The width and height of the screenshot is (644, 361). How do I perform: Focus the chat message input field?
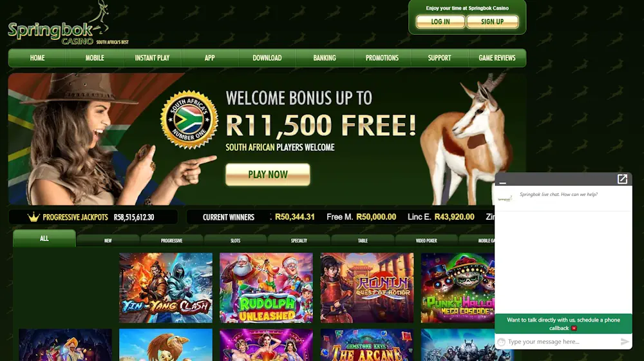pyautogui.click(x=562, y=342)
